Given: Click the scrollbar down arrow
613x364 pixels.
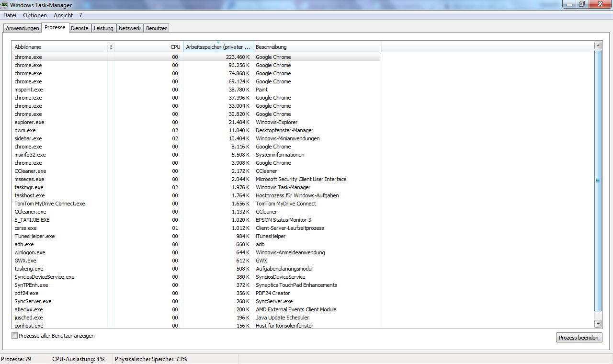Looking at the screenshot, I should [x=598, y=324].
